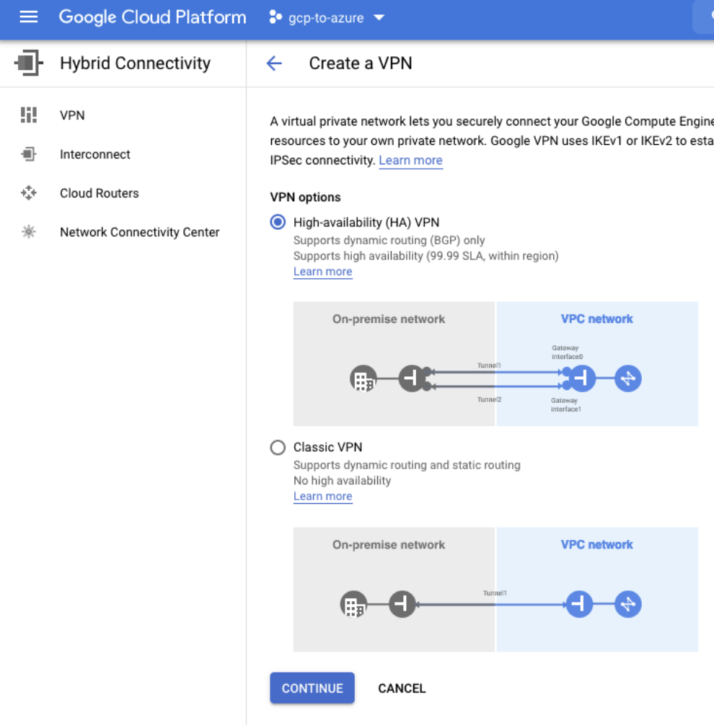
Task: Click the project hexagon icon beside gcp-to-azure
Action: pos(275,17)
